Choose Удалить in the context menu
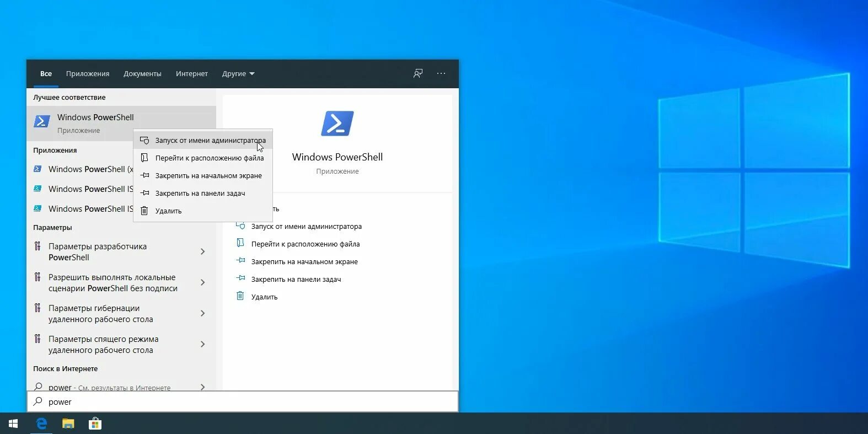Viewport: 868px width, 434px height. [203, 211]
